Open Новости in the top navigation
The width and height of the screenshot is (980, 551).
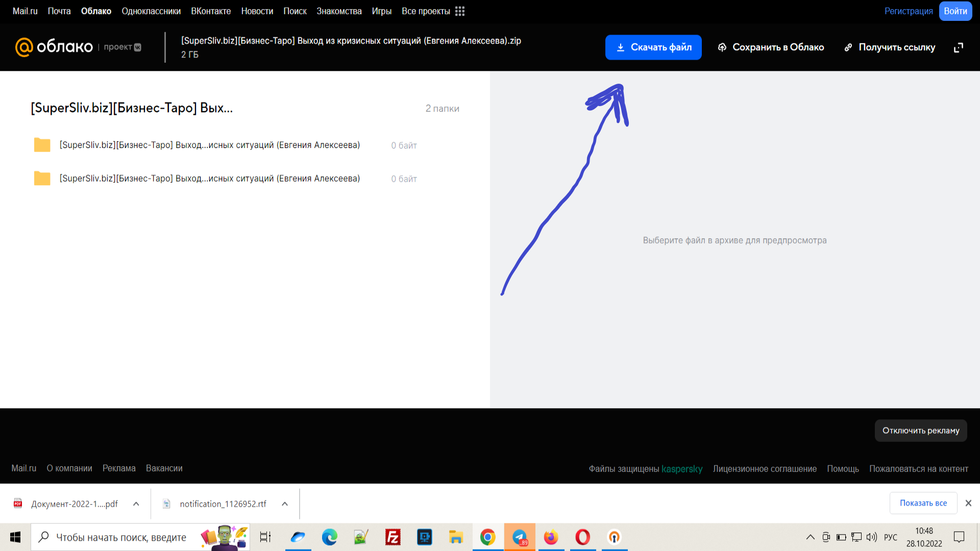click(x=257, y=11)
